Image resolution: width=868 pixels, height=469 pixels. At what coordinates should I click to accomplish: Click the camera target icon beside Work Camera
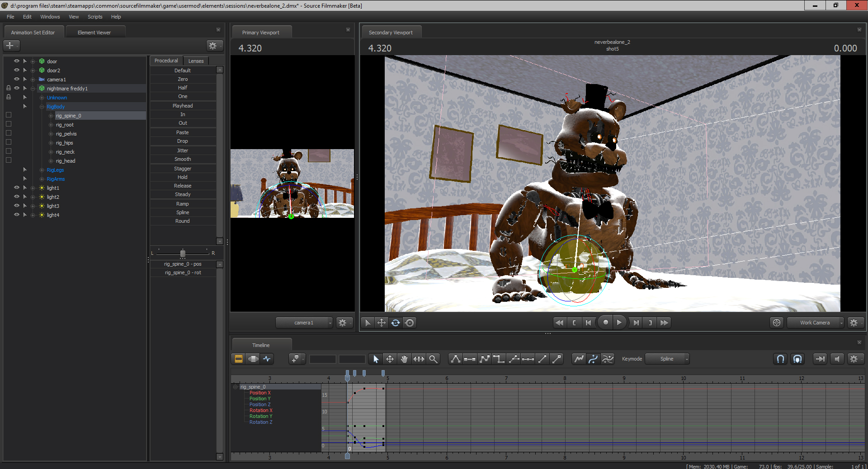pos(777,323)
